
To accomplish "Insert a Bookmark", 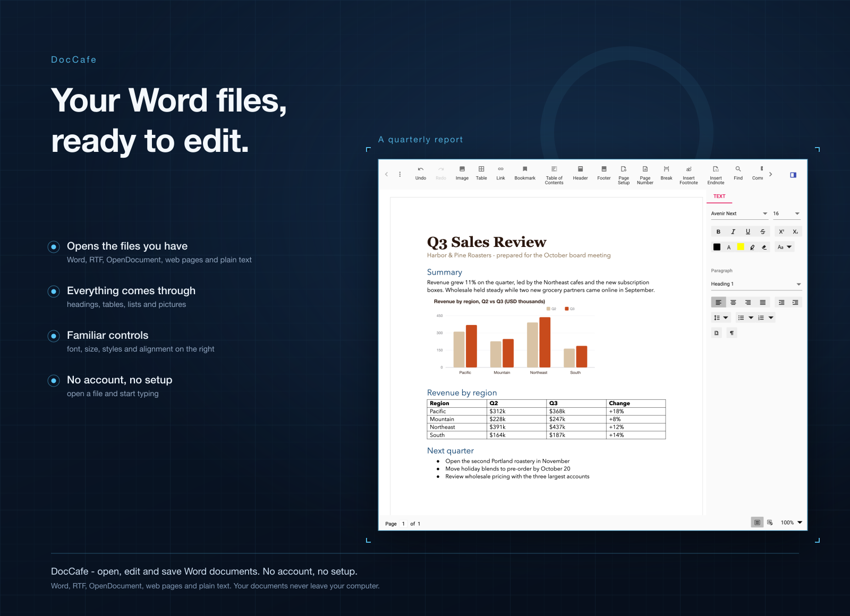I will coord(525,173).
